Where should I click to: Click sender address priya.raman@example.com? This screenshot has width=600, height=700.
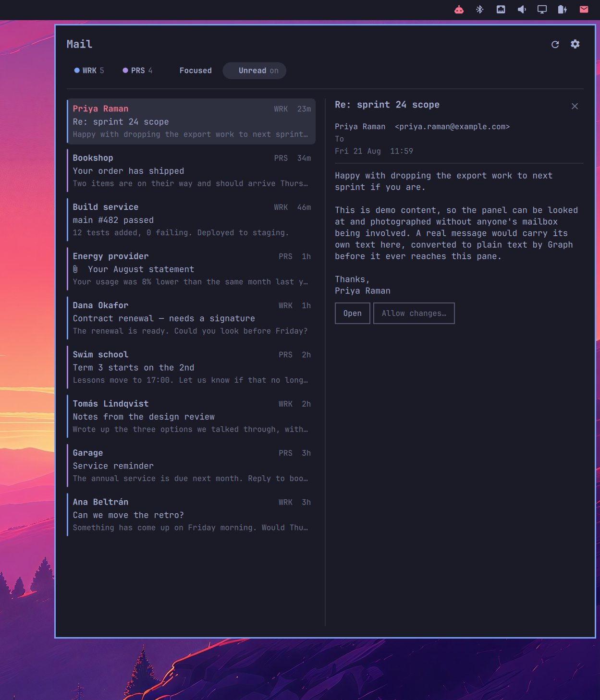pyautogui.click(x=452, y=127)
